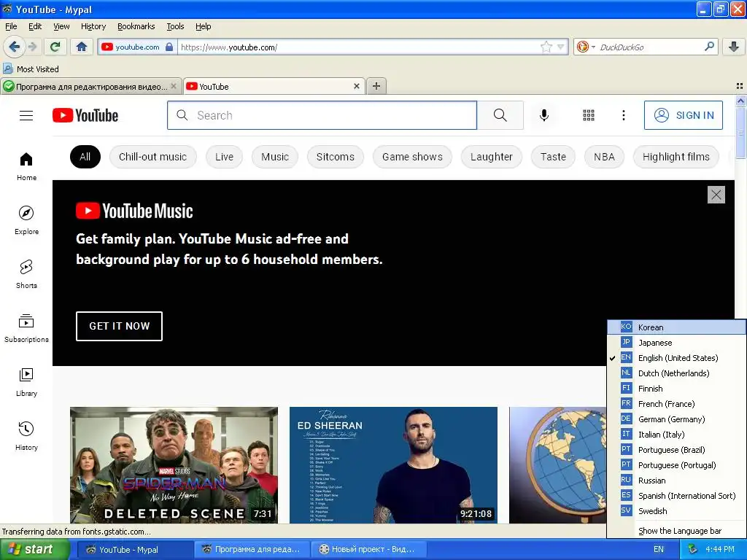
Task: Open the File menu
Action: (11, 26)
